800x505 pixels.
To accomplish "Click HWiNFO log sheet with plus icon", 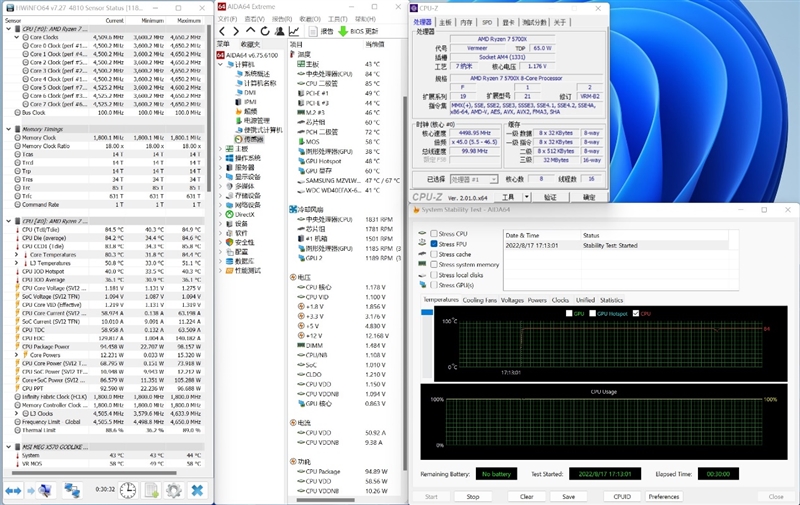I will pyautogui.click(x=152, y=491).
